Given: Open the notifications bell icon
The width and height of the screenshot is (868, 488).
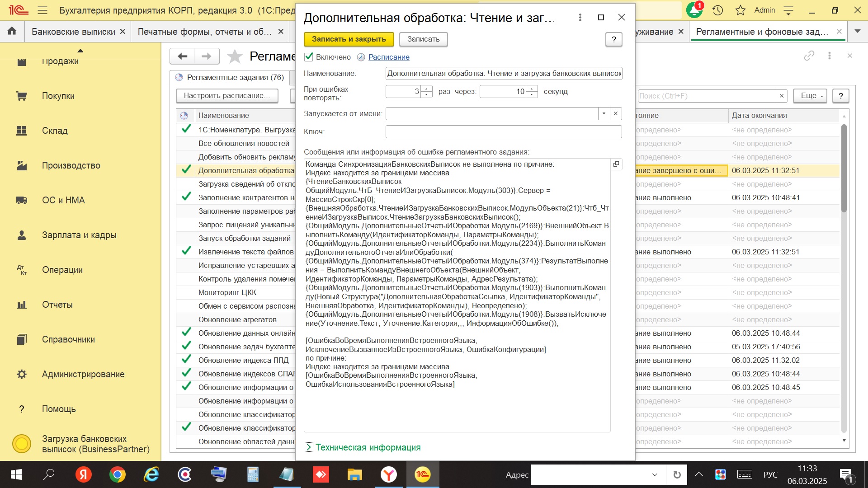Looking at the screenshot, I should pyautogui.click(x=694, y=10).
